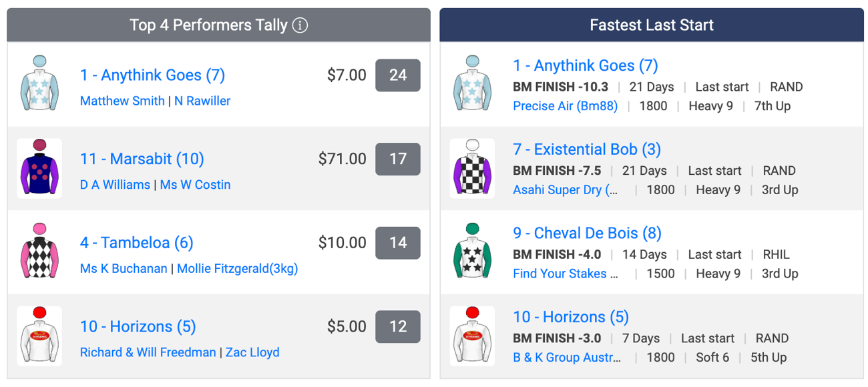
Task: Open Richard & Will Freedman trainer link
Action: click(x=148, y=352)
